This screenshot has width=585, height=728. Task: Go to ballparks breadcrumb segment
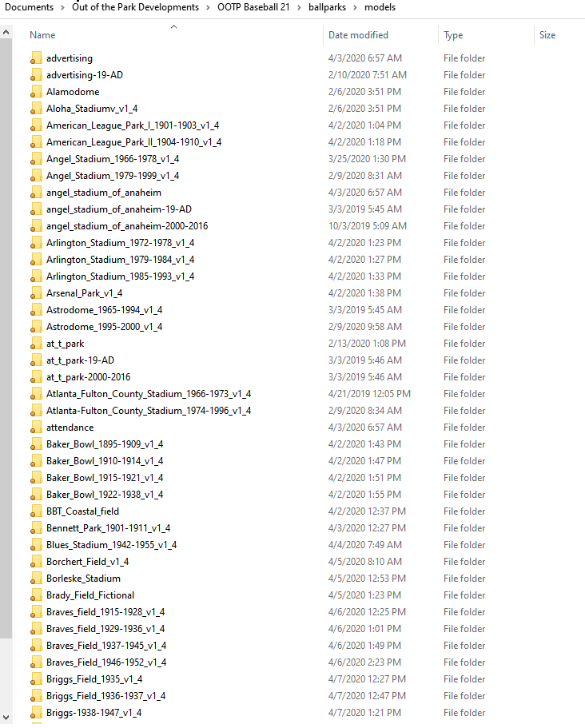coord(328,7)
